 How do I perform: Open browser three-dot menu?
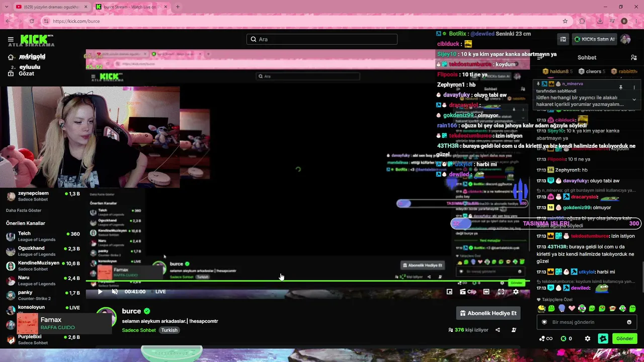coord(636,21)
